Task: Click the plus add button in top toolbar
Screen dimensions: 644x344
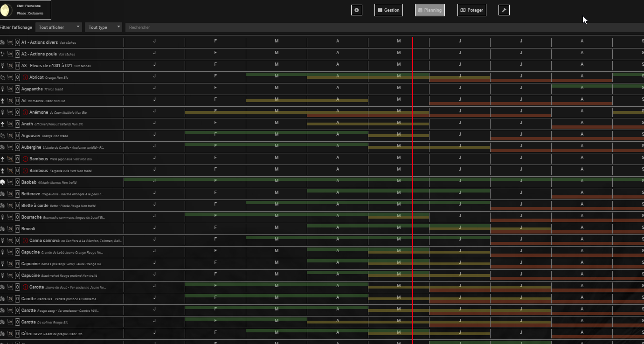Action: 357,10
